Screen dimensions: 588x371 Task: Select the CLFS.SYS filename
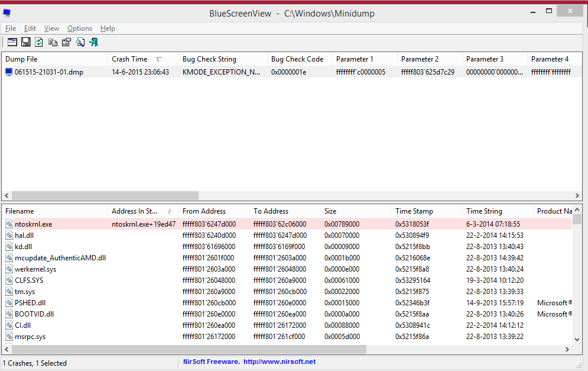coord(29,280)
